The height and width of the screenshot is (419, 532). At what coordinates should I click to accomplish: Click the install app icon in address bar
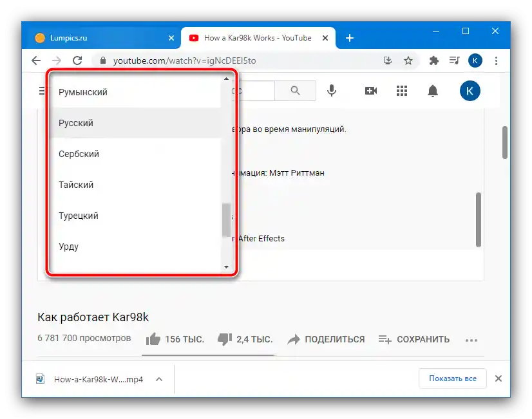[388, 61]
